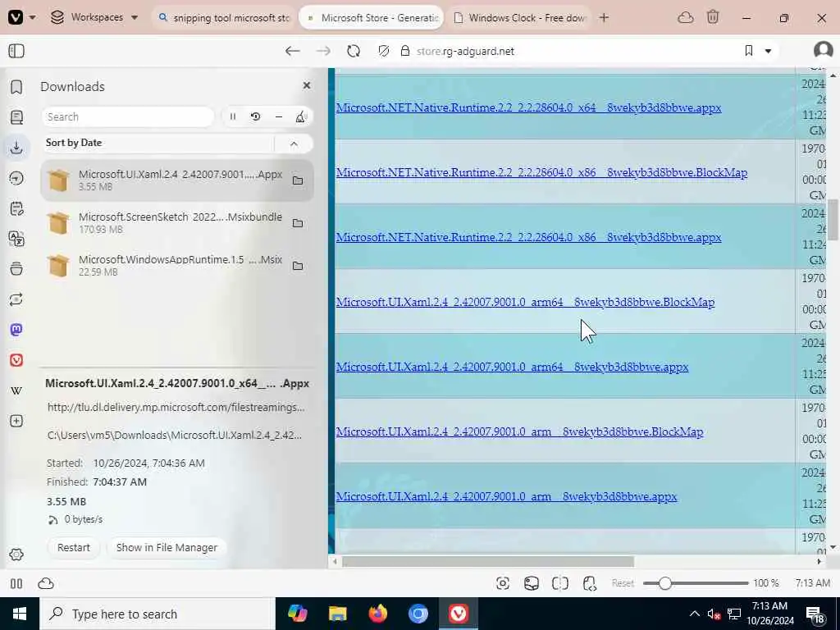Open the folder for the Microsoft.WindowsAppRuntime download
Screen dimensions: 840x630
[298, 266]
